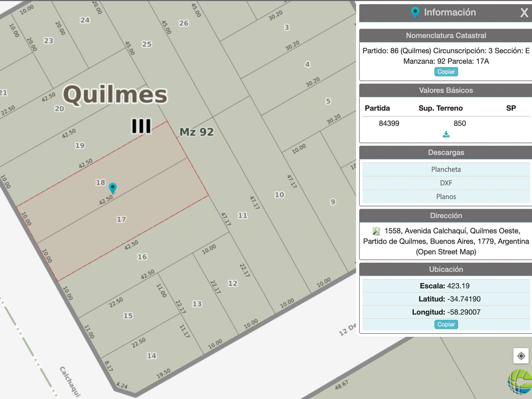This screenshot has height=399, width=532.
Task: Click the Partida number 84399
Action: (389, 123)
